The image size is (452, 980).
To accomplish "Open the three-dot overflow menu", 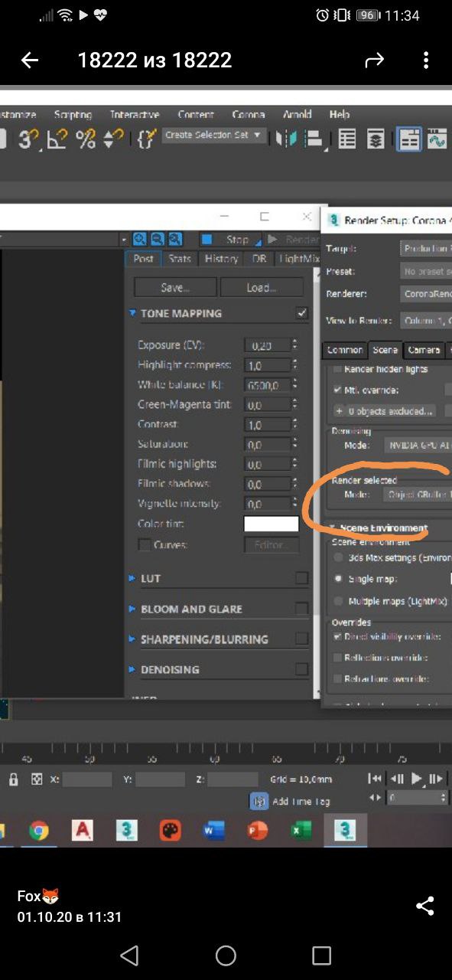I will (x=426, y=60).
